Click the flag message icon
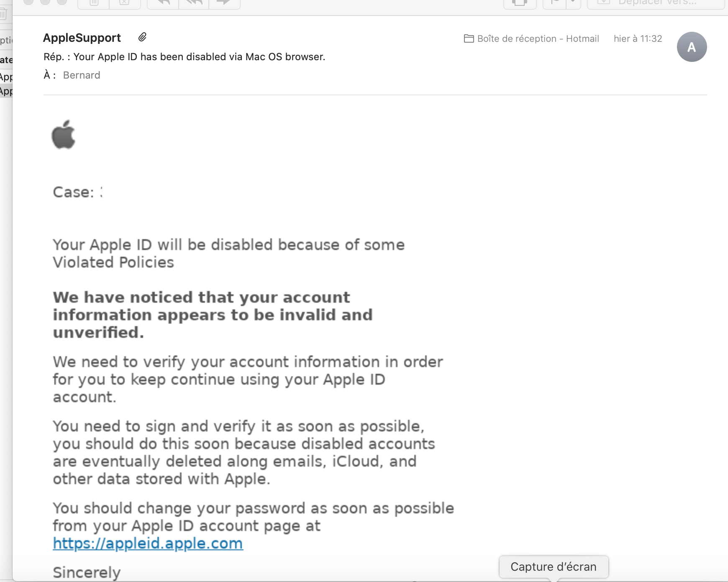 point(555,3)
